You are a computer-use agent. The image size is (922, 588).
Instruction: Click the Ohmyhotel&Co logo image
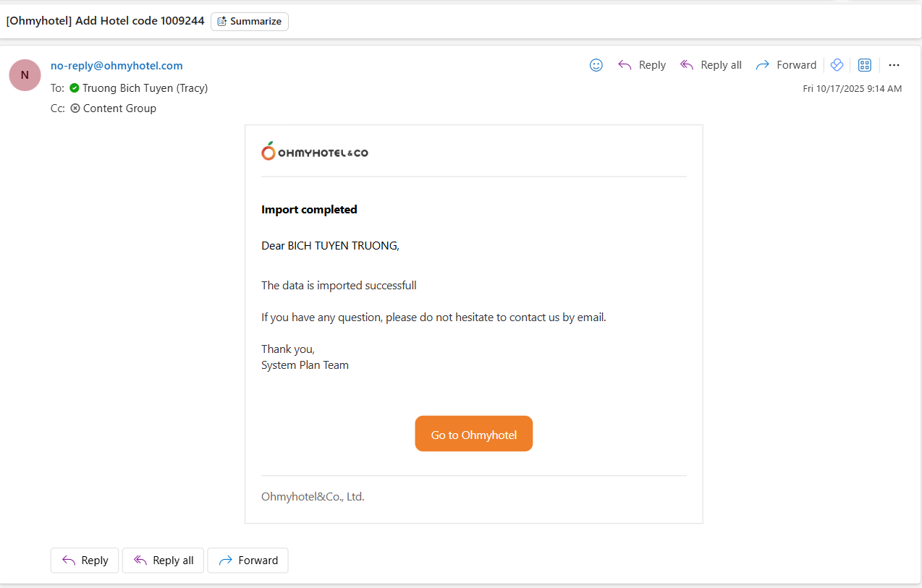click(315, 152)
